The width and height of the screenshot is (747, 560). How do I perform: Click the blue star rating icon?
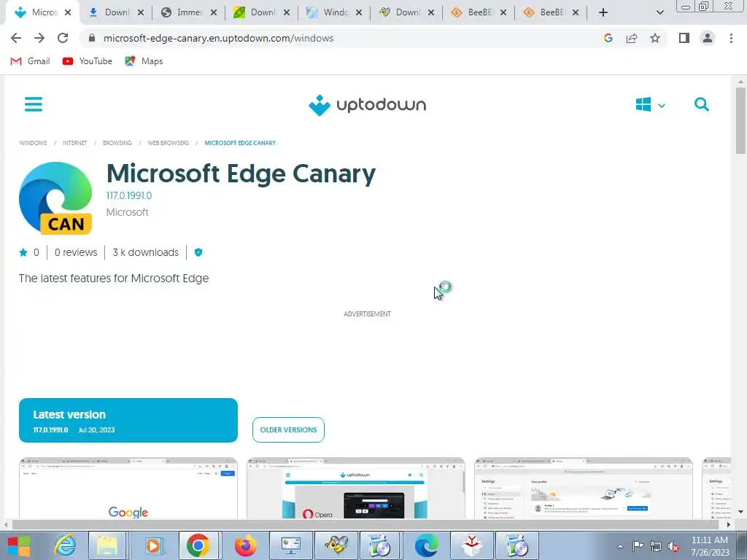point(23,252)
